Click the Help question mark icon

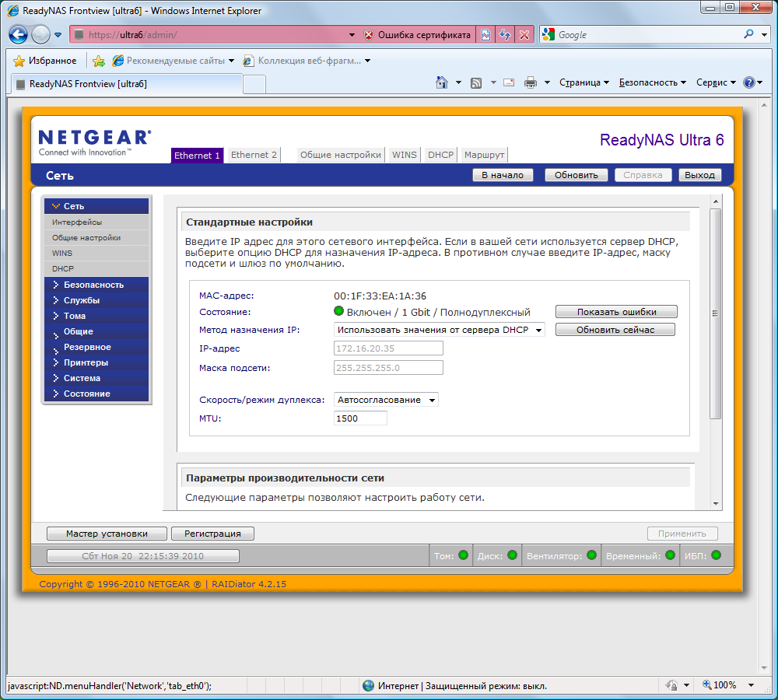748,82
